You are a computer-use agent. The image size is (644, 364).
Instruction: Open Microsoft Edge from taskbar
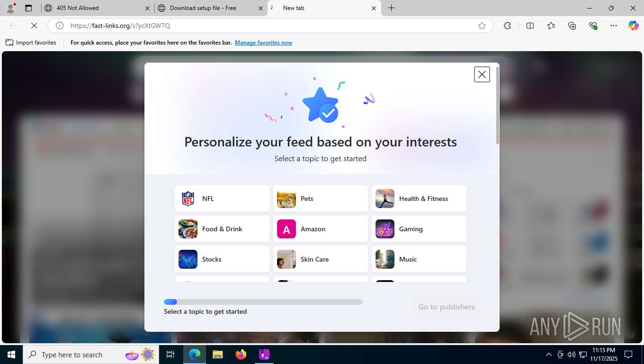[x=195, y=355]
